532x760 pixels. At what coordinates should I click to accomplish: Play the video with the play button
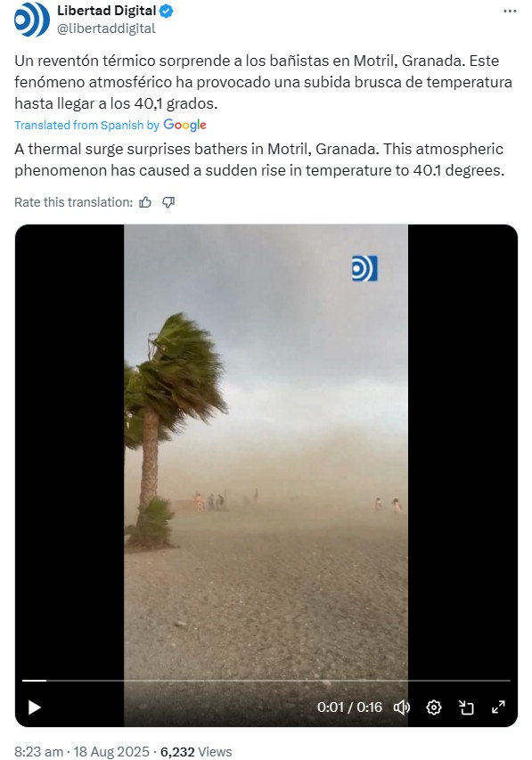[34, 707]
